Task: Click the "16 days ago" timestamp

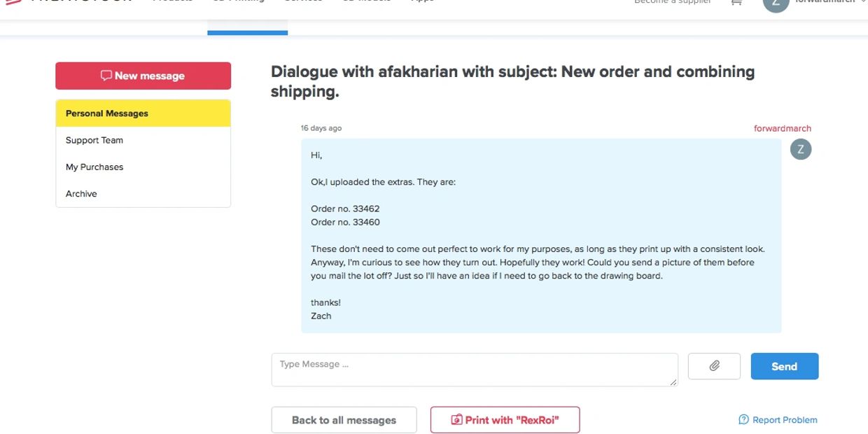Action: tap(321, 128)
